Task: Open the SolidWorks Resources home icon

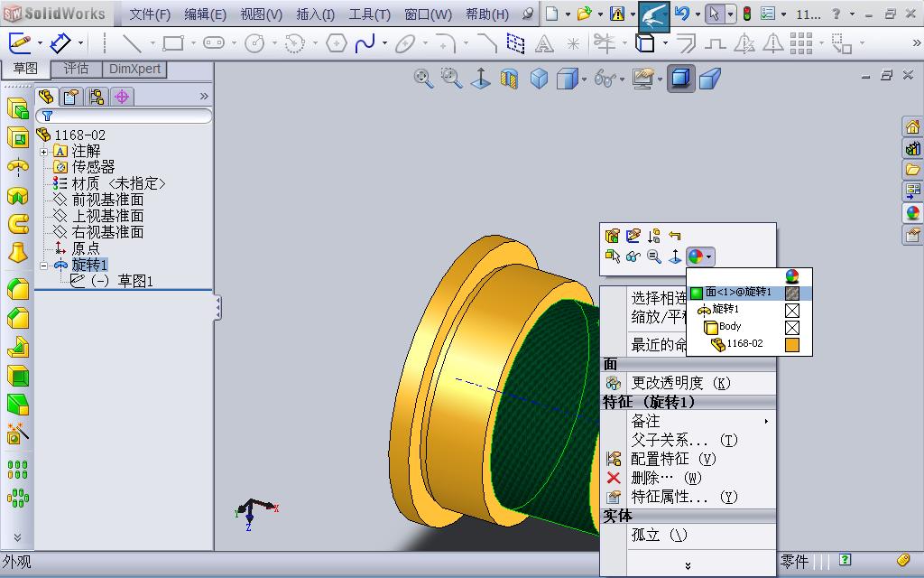Action: click(x=912, y=126)
